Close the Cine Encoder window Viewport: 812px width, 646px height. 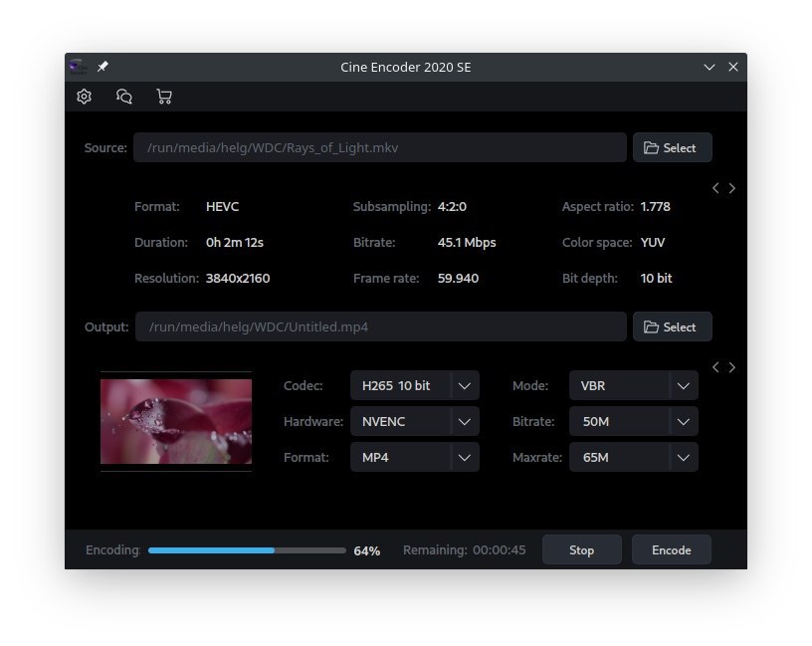[x=733, y=67]
